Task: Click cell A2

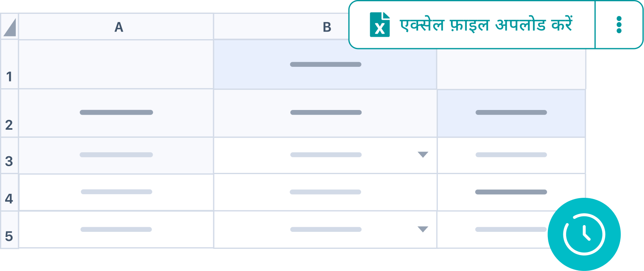Action: [116, 113]
